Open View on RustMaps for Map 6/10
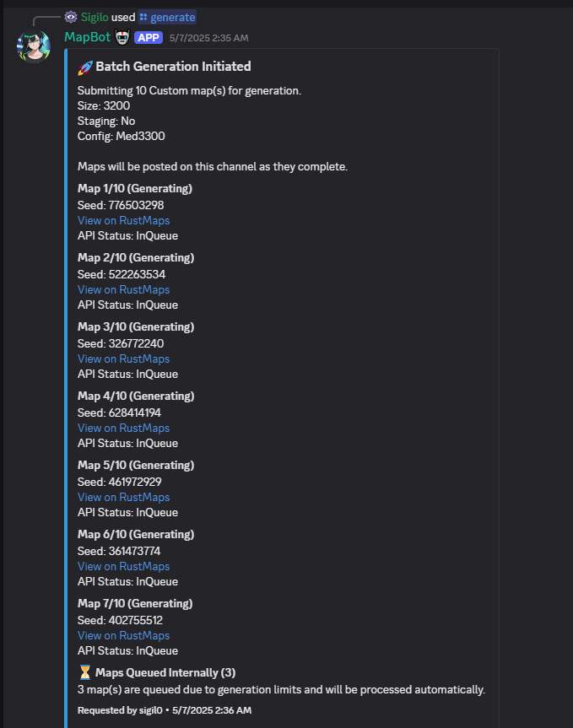This screenshot has height=728, width=573. point(123,566)
